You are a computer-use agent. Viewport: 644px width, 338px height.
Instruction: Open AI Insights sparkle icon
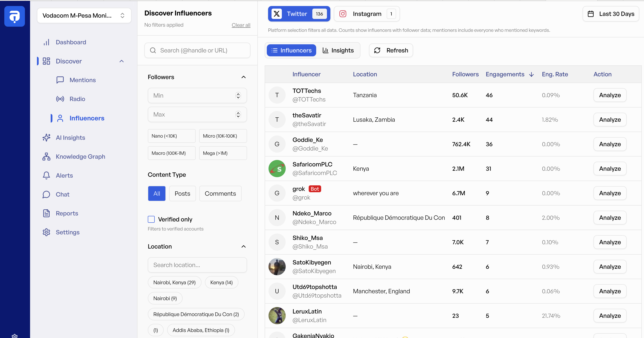46,138
